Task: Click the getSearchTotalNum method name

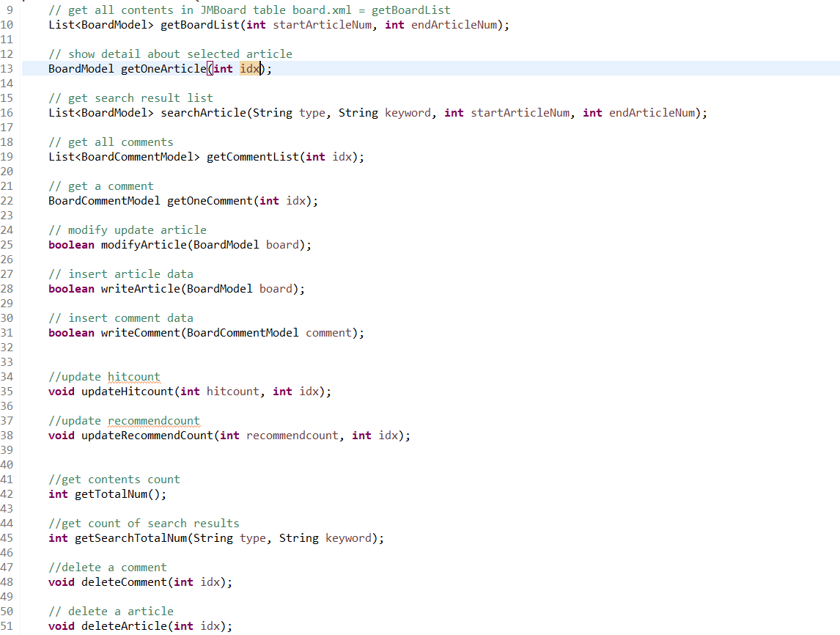Action: [130, 538]
